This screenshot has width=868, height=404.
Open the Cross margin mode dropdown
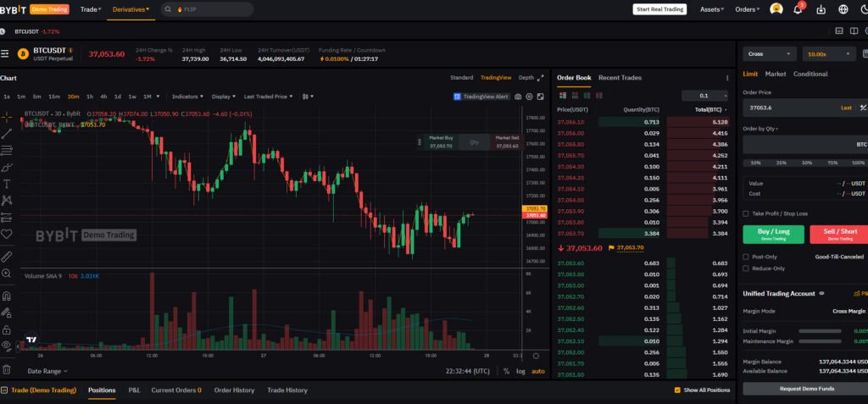(770, 54)
